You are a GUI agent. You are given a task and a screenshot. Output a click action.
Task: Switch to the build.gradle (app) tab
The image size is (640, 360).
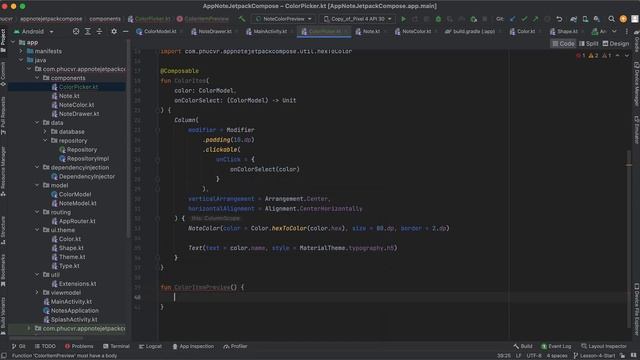(470, 31)
